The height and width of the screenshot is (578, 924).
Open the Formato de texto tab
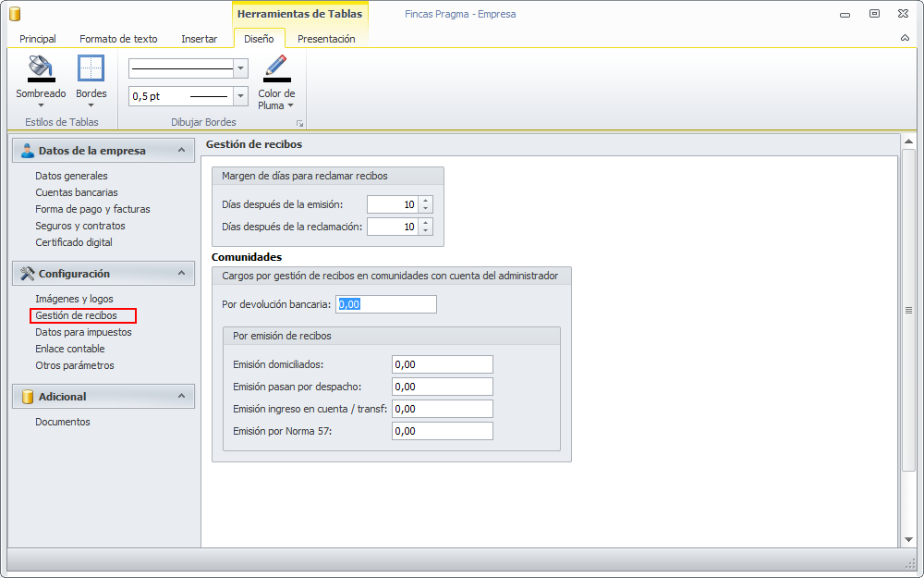[x=118, y=39]
